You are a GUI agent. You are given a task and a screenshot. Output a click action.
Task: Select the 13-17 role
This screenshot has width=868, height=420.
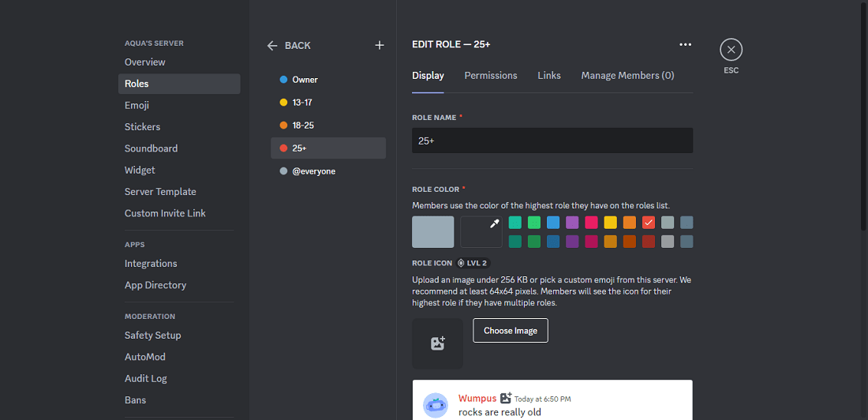click(x=328, y=103)
